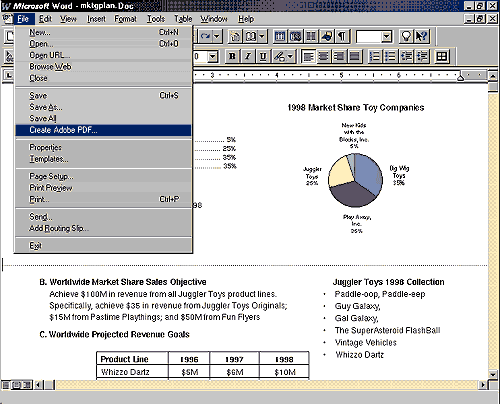Click the document control icon beside File
The width and height of the screenshot is (500, 404).
[7, 19]
